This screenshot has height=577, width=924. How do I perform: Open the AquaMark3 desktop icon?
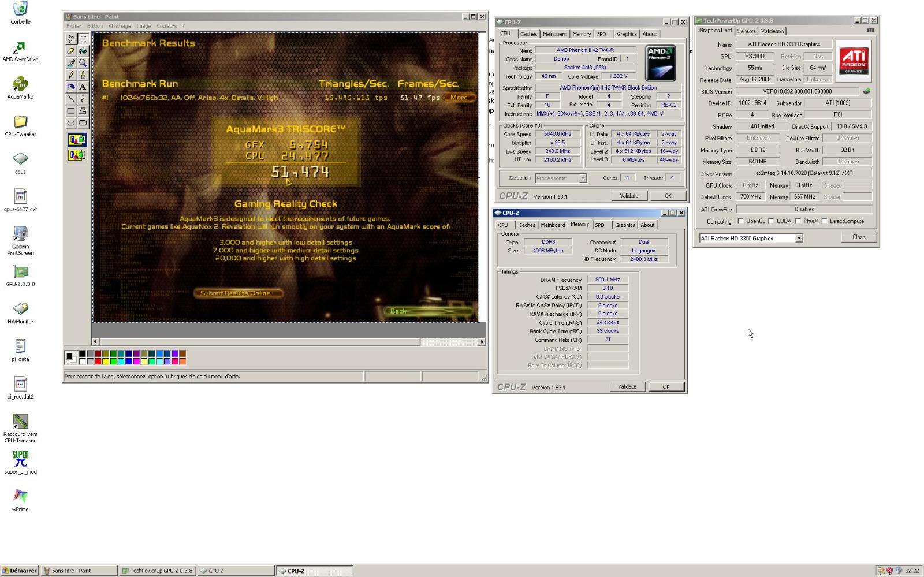(x=20, y=88)
